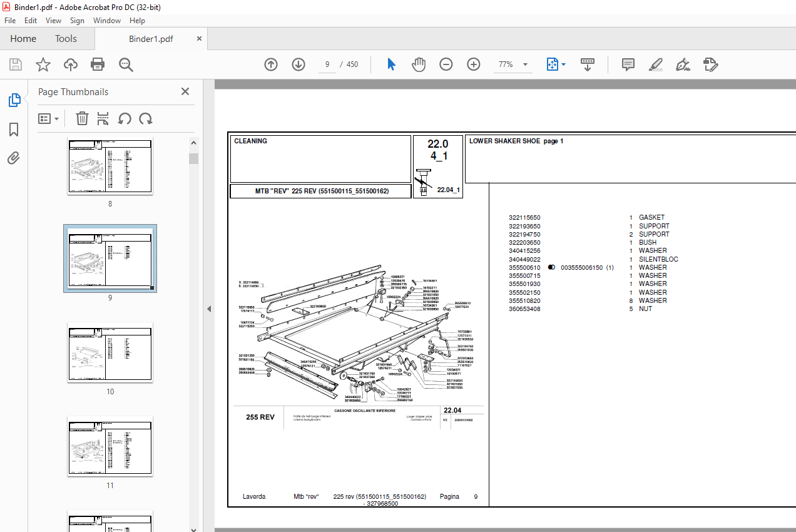The width and height of the screenshot is (796, 532).
Task: Select the Binder1.pdf document tab
Action: coord(151,39)
